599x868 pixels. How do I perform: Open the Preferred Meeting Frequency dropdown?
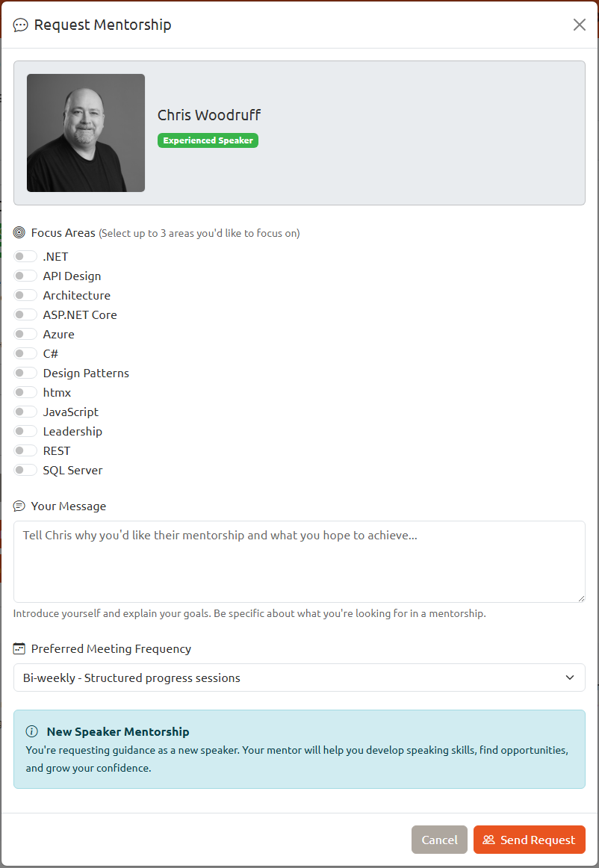299,678
